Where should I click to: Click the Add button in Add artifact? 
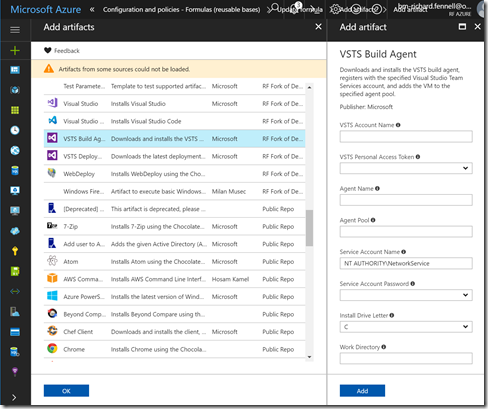click(362, 391)
